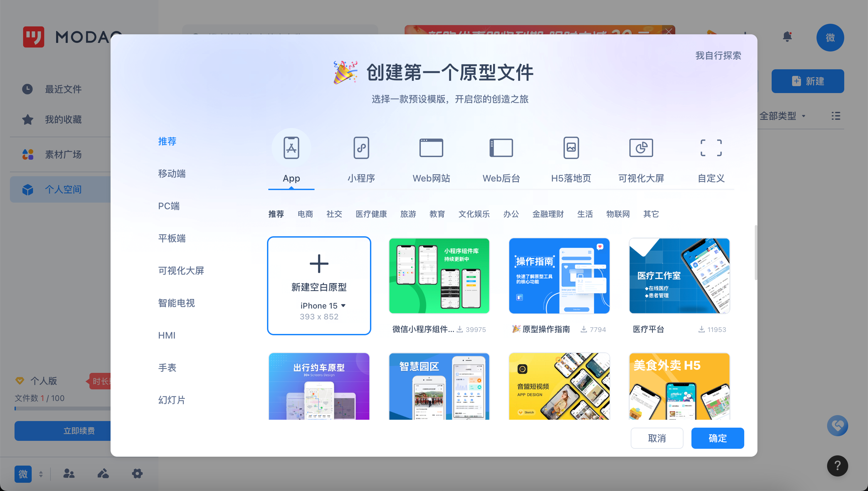The image size is (868, 491).
Task: Switch to the 教育 template tab
Action: 437,214
